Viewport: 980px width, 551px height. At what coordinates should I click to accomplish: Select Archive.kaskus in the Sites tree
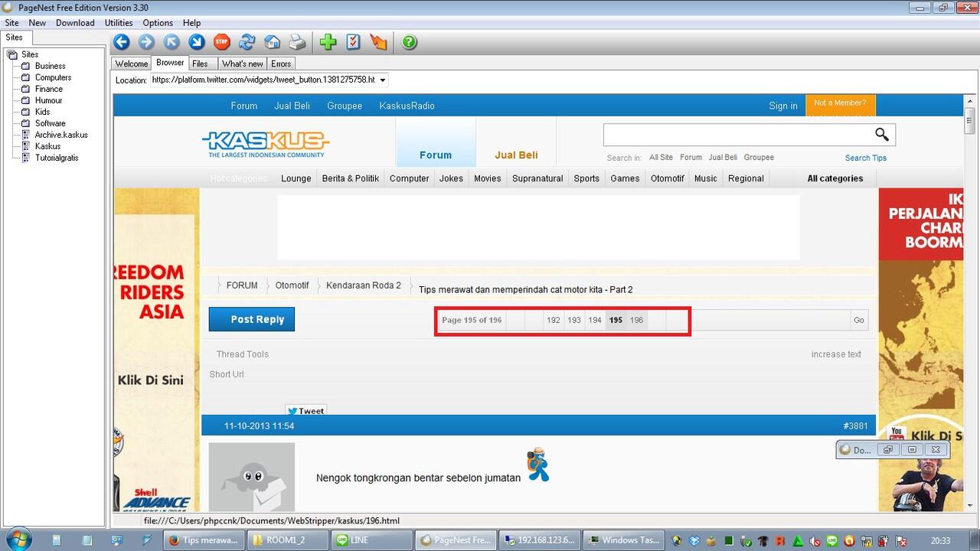pos(61,135)
